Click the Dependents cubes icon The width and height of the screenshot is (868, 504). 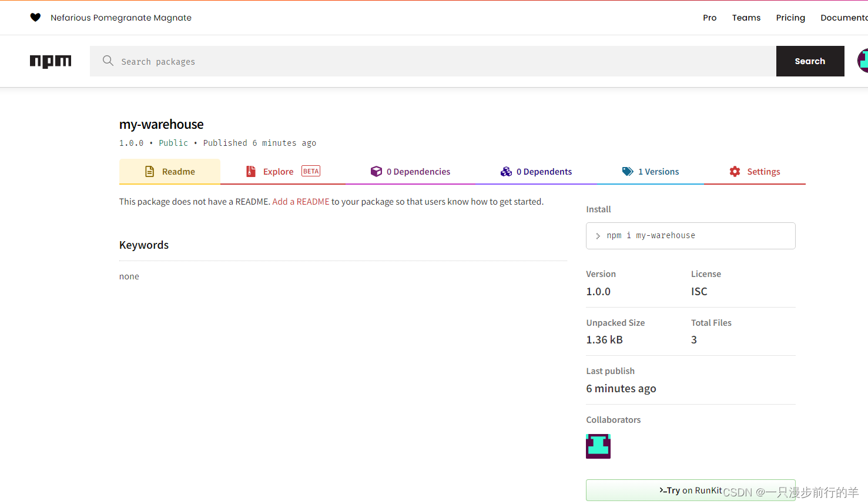[x=506, y=172]
